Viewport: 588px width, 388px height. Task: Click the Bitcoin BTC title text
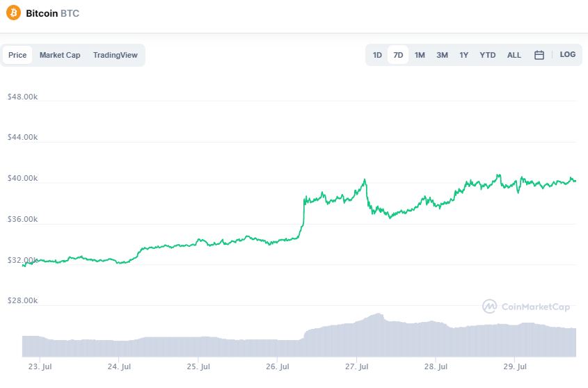52,13
